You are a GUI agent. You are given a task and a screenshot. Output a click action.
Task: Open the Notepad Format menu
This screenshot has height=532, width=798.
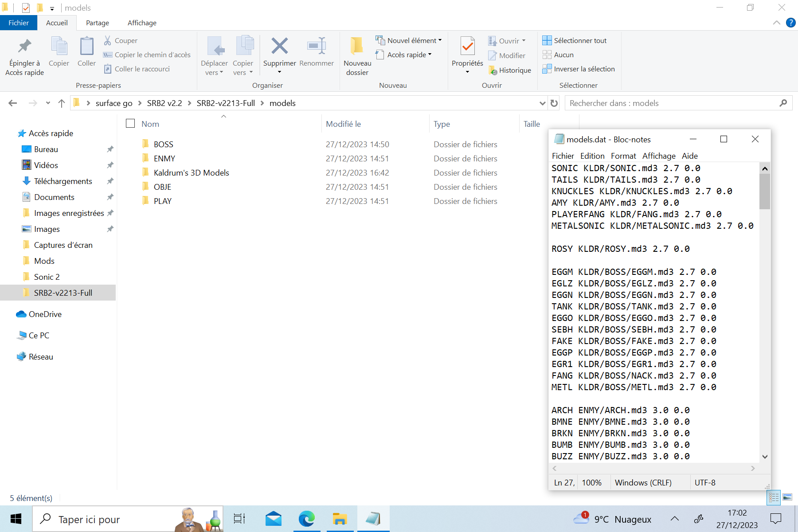pos(623,156)
